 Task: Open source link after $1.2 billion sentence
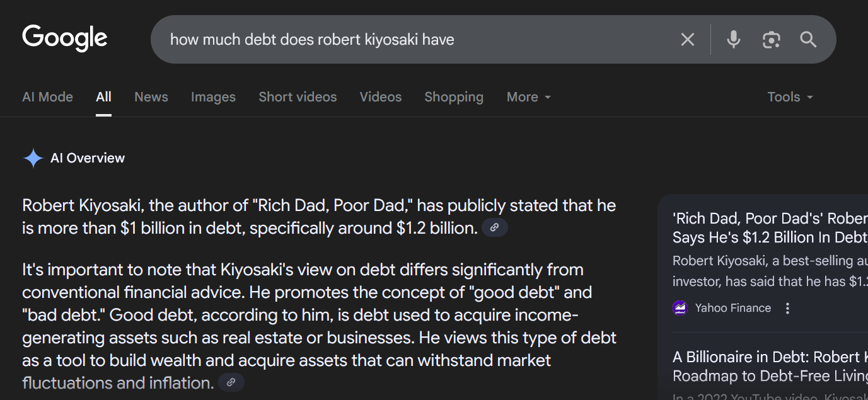495,227
